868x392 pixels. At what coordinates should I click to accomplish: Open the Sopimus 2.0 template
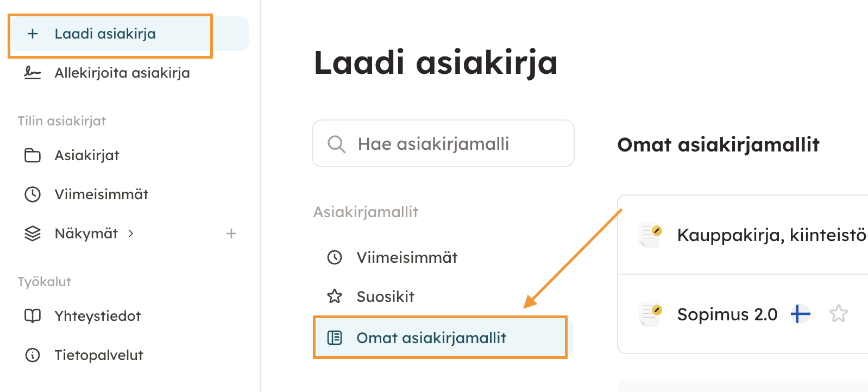pyautogui.click(x=727, y=314)
